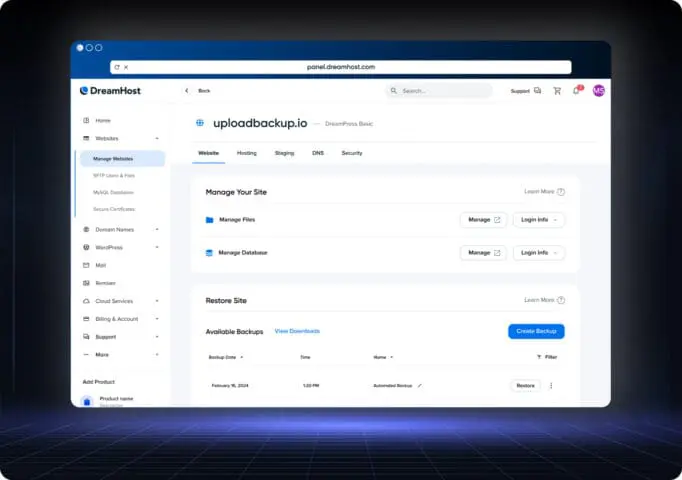
Task: Switch to the Security tab
Action: point(352,153)
